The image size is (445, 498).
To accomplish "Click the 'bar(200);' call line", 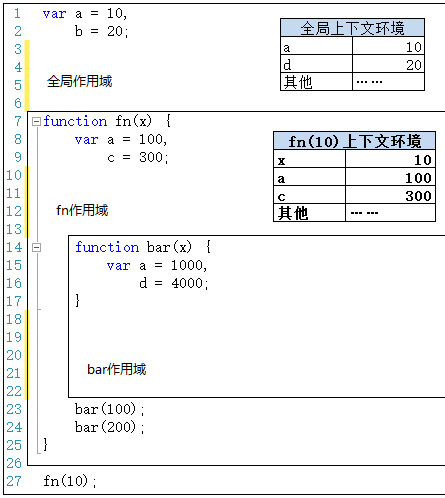I will (110, 427).
